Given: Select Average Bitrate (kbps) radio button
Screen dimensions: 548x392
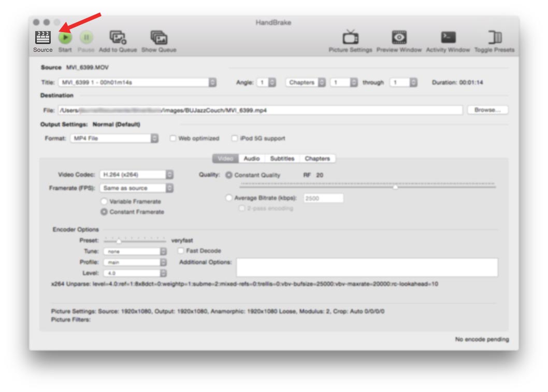Looking at the screenshot, I should tap(228, 198).
